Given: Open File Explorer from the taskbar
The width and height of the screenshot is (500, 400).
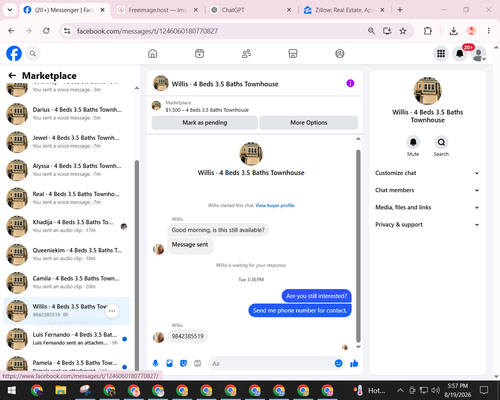Looking at the screenshot, I should click(x=61, y=390).
